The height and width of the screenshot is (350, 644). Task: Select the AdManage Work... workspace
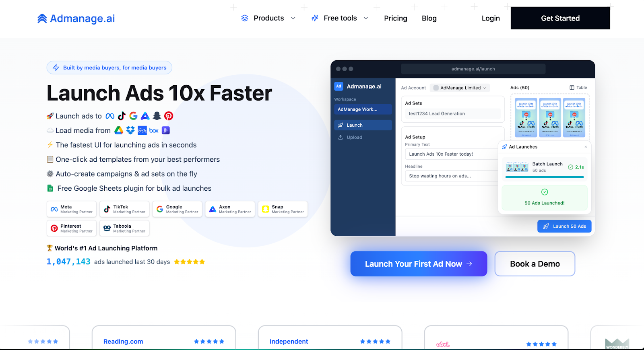point(363,109)
